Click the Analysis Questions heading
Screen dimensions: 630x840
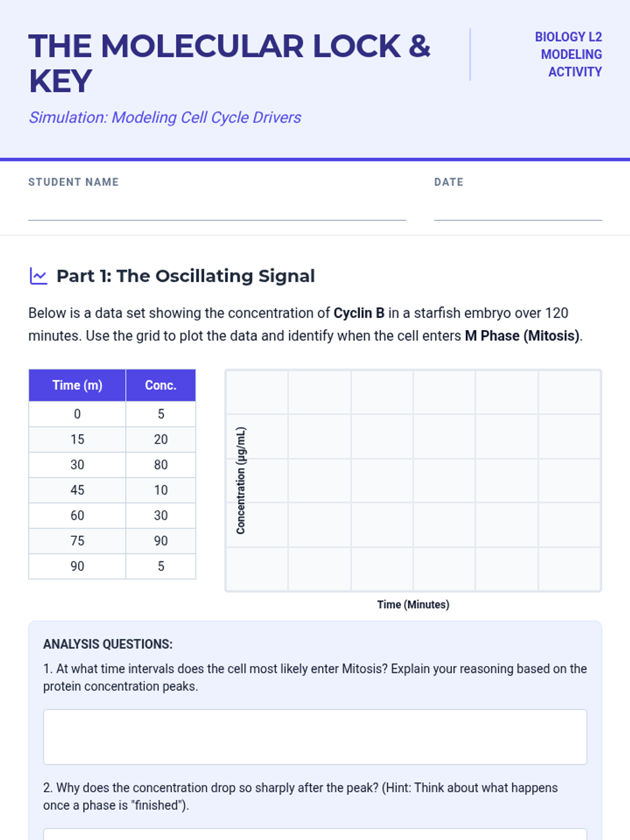pos(108,644)
